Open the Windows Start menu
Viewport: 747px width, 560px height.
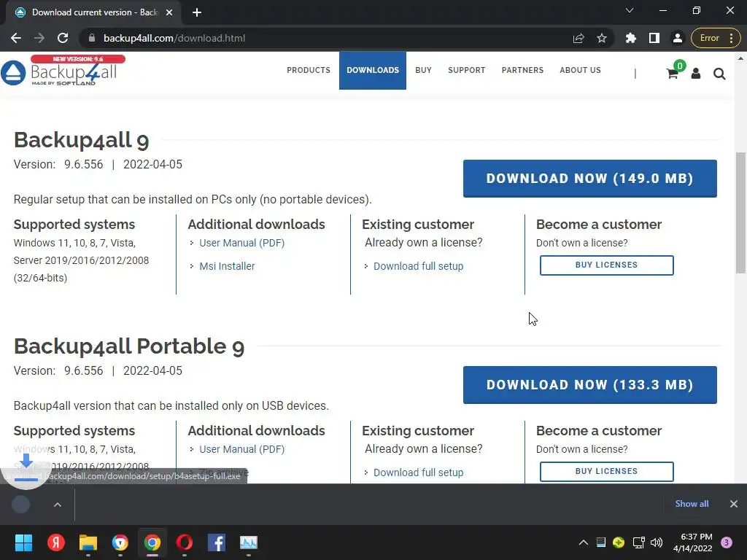pyautogui.click(x=23, y=542)
